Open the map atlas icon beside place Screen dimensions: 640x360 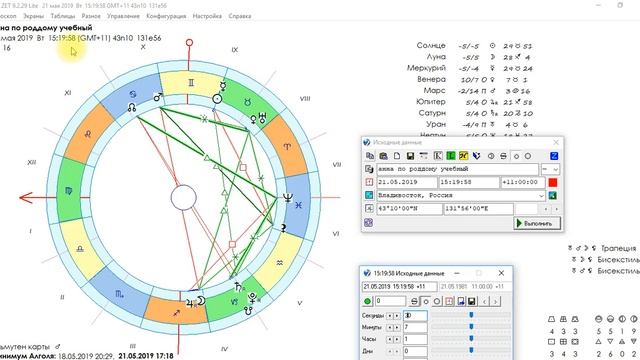(x=553, y=196)
